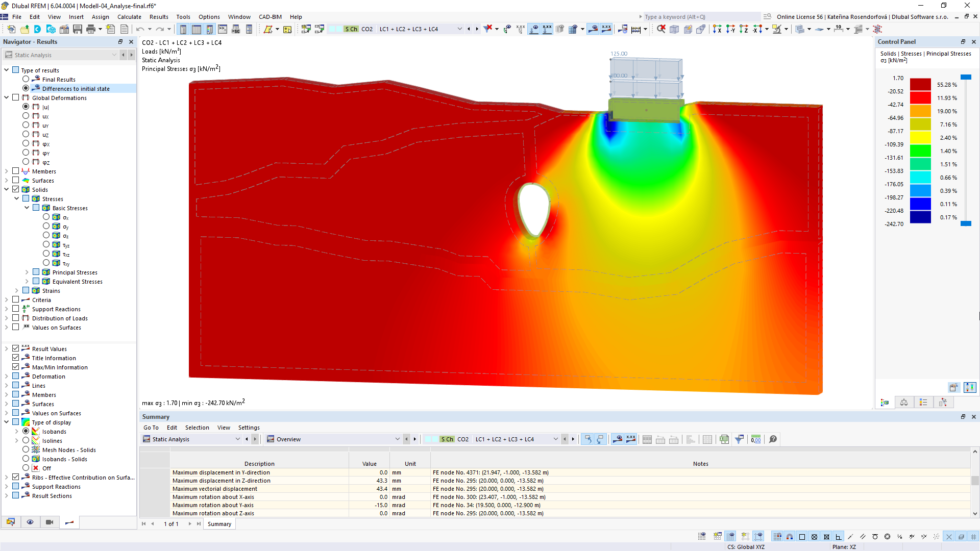
Task: Click the Principal Stresses tree item
Action: click(74, 272)
